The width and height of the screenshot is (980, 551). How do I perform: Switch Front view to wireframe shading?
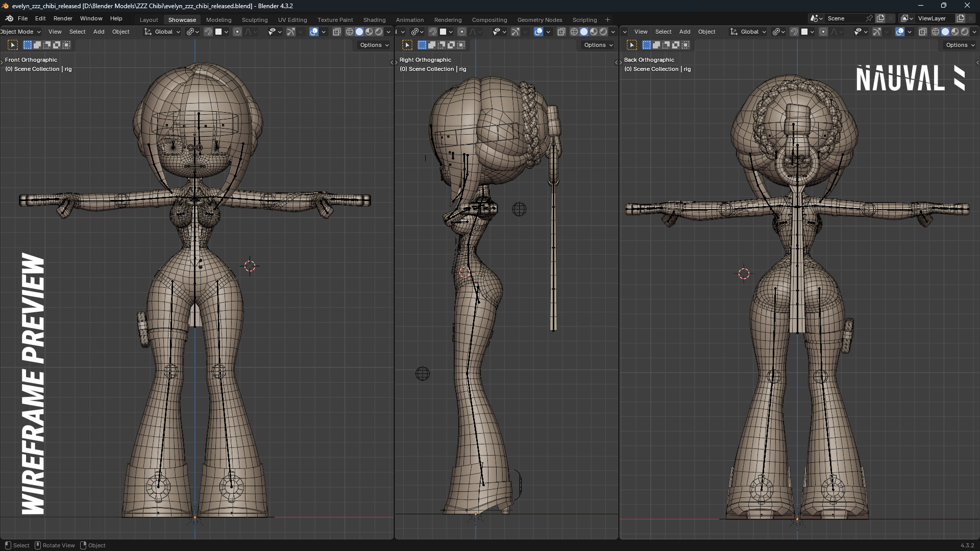(350, 32)
